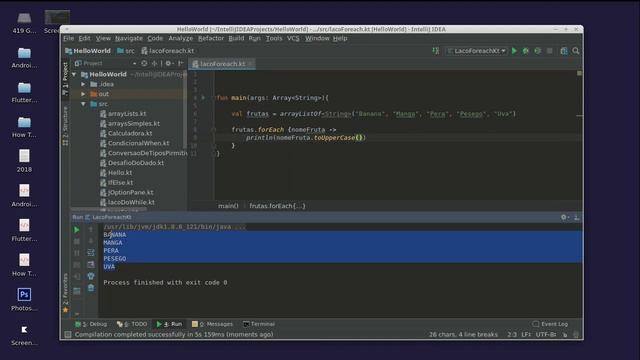The width and height of the screenshot is (640, 360).
Task: Click lacoForeach.kt breadcrumb in navigation bar
Action: 168,51
